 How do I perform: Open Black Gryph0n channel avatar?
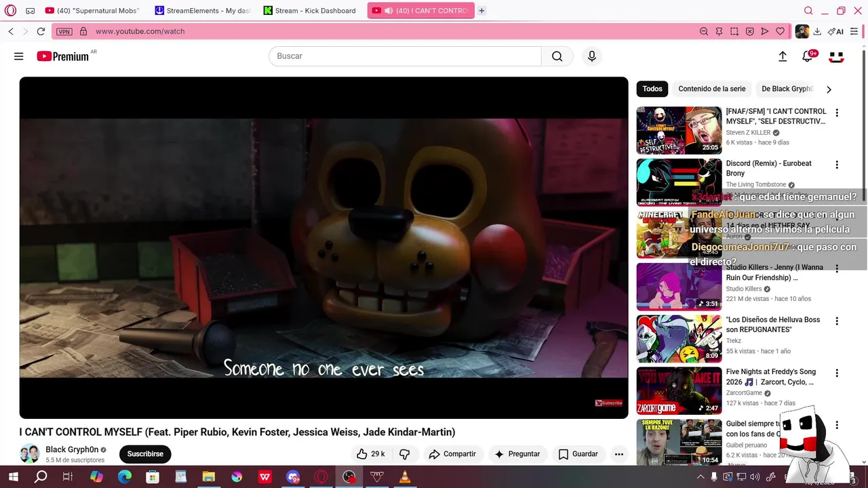tap(29, 453)
